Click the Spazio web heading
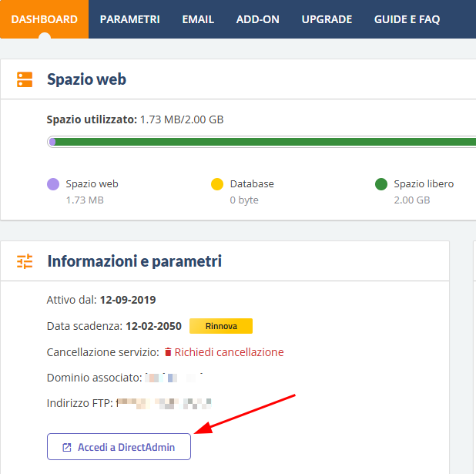Screen dimensions: 476x474 (86, 79)
